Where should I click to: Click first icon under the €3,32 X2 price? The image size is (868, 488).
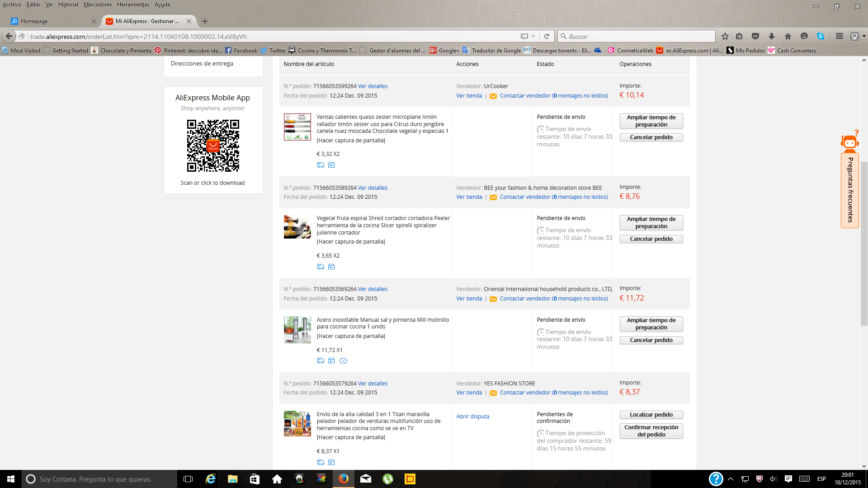pos(321,165)
